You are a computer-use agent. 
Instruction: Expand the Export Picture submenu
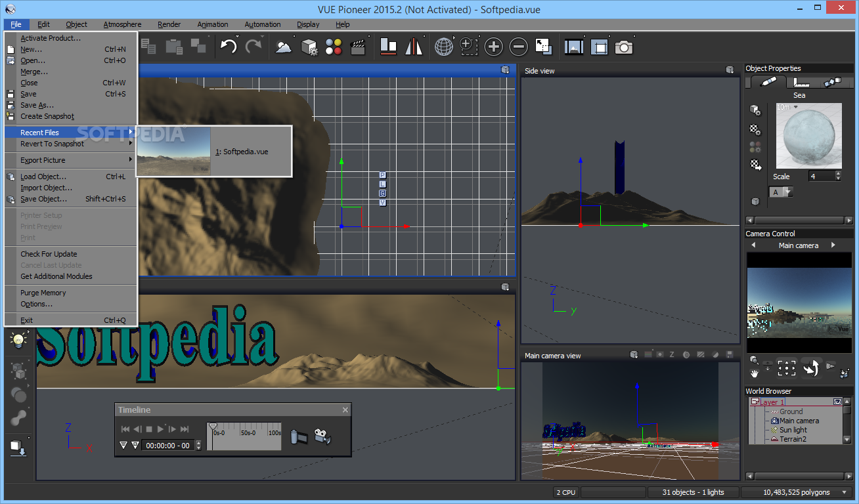pos(70,160)
